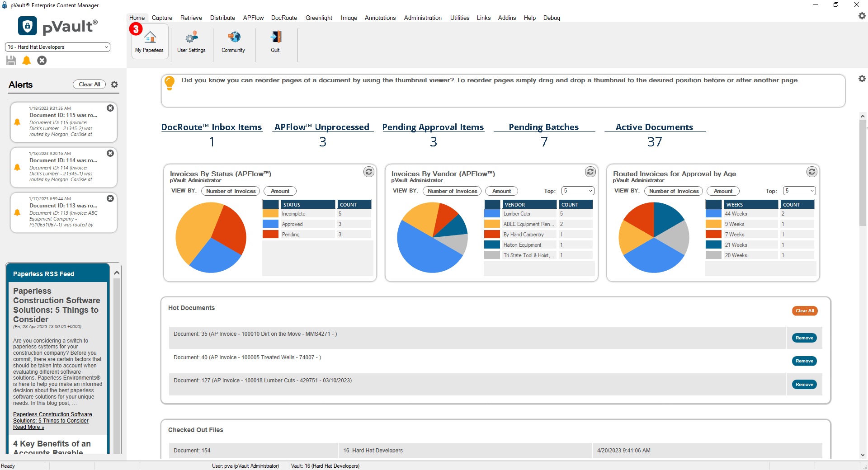
Task: Dismiss the Document ID 113 alert
Action: [110, 198]
